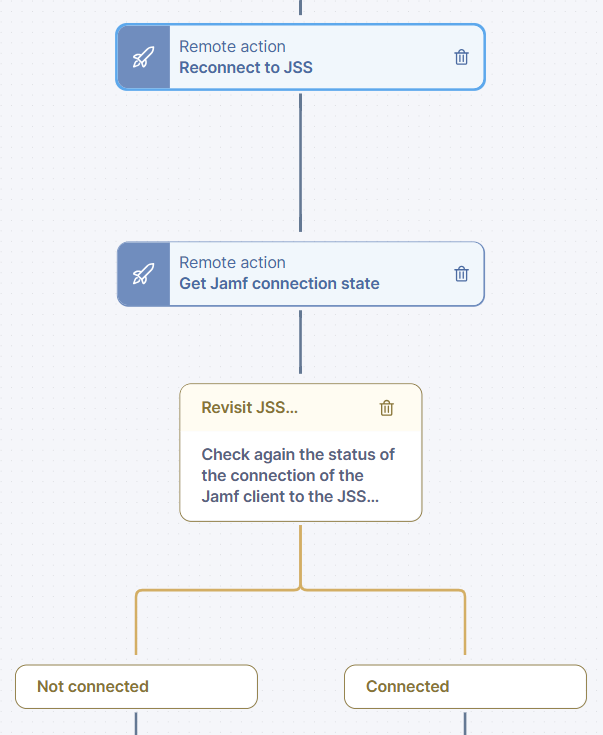Delete the Reconnect to JSS remote action
The width and height of the screenshot is (603, 735).
pyautogui.click(x=461, y=57)
